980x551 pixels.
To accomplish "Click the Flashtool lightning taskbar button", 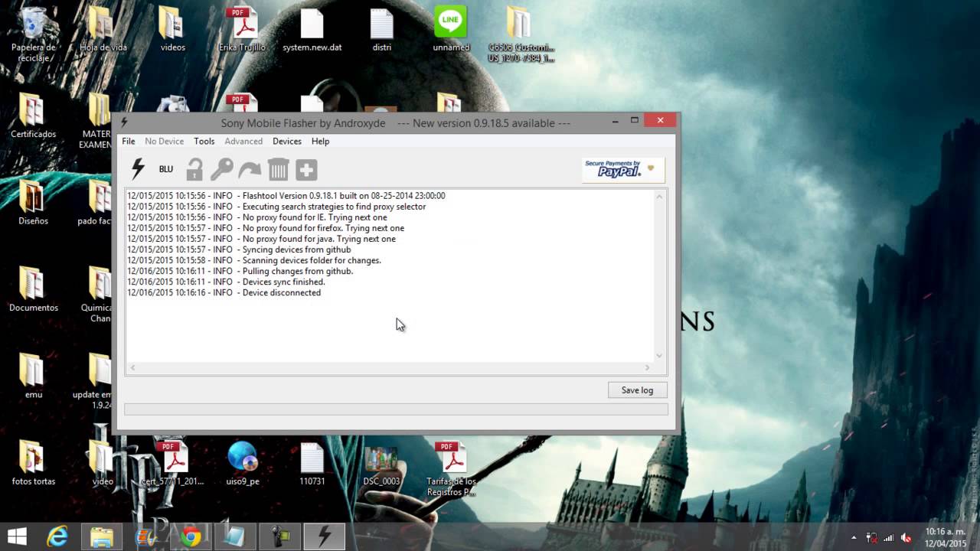I will pyautogui.click(x=325, y=536).
